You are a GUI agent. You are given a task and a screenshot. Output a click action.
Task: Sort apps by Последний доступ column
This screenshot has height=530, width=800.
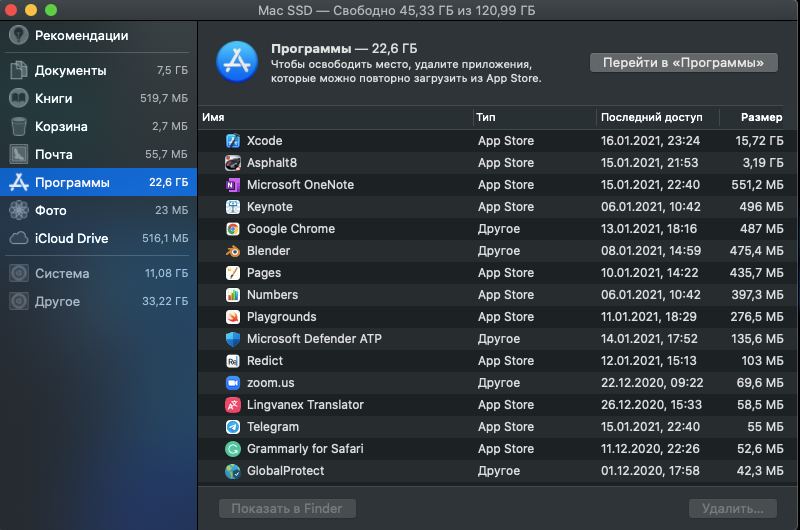coord(652,117)
